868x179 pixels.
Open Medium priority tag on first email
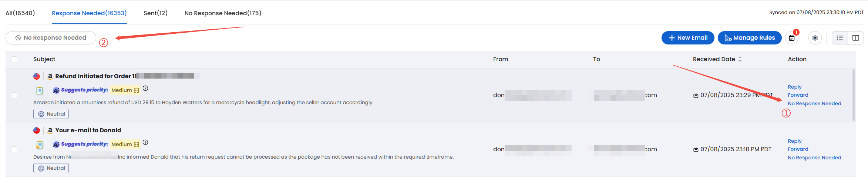[x=125, y=90]
